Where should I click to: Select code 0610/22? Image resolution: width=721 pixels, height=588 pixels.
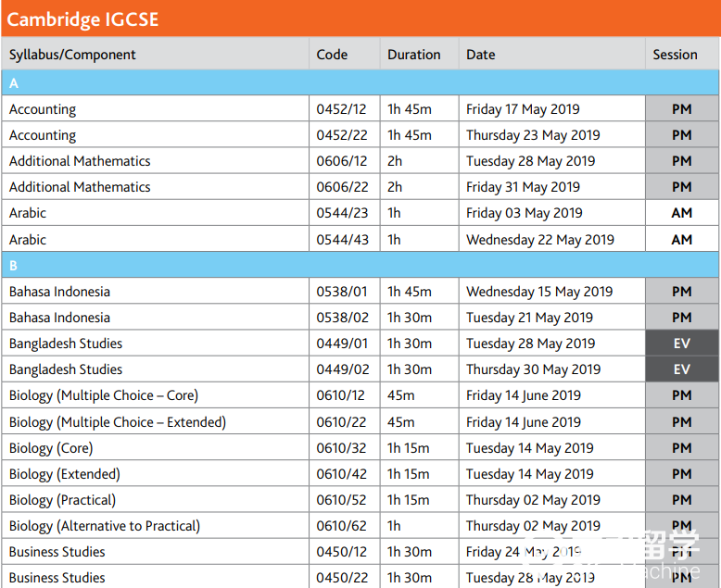341,422
